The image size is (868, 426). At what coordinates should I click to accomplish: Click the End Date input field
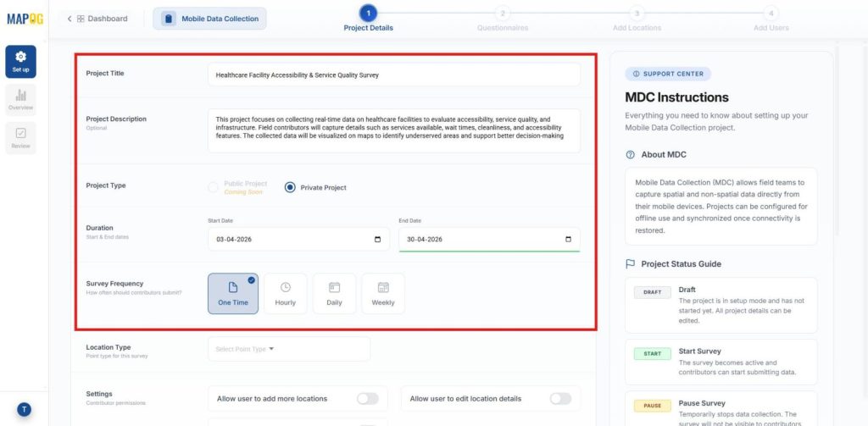pos(489,240)
